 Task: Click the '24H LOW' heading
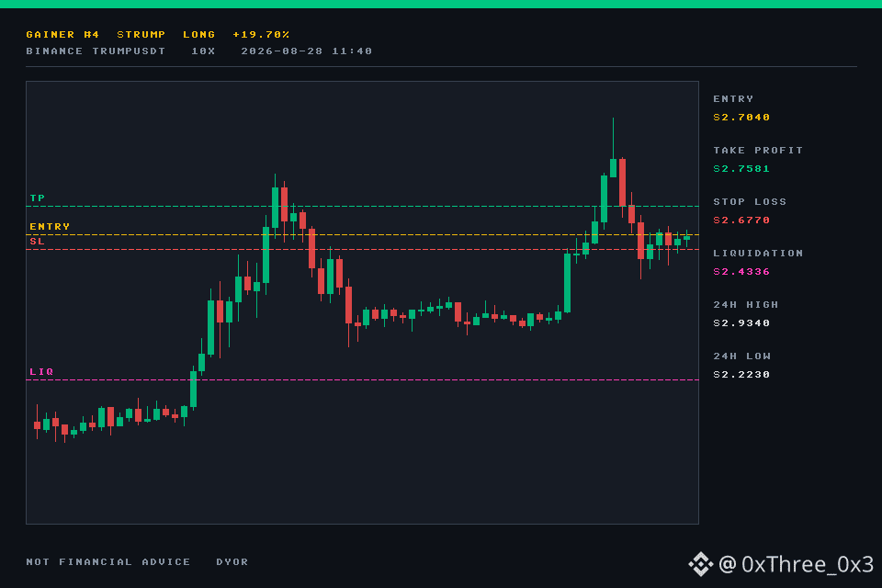click(x=742, y=356)
